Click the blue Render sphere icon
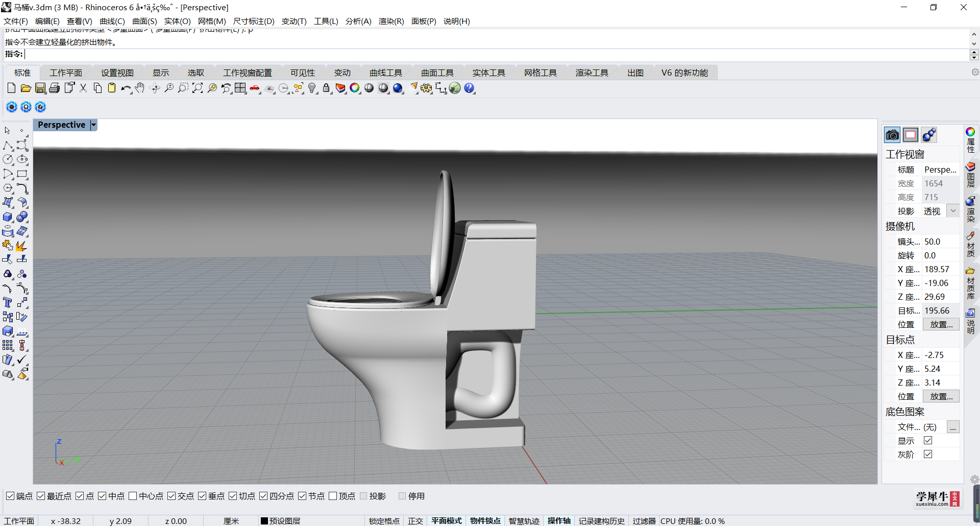 coord(398,88)
